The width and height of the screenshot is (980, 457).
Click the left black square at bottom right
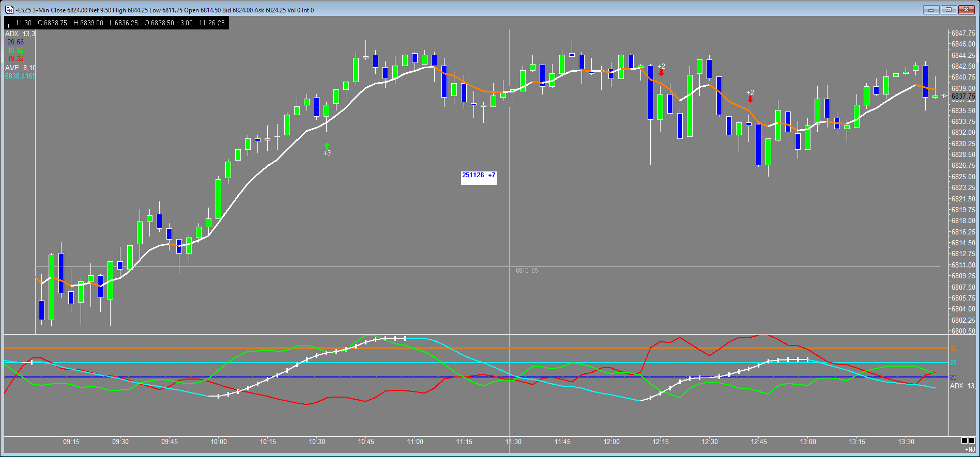click(x=964, y=440)
